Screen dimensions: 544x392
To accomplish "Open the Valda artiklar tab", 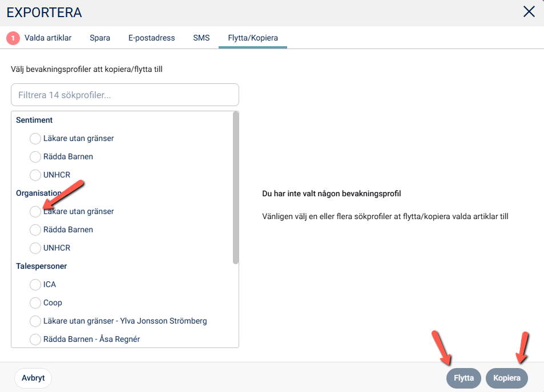I will pyautogui.click(x=48, y=38).
